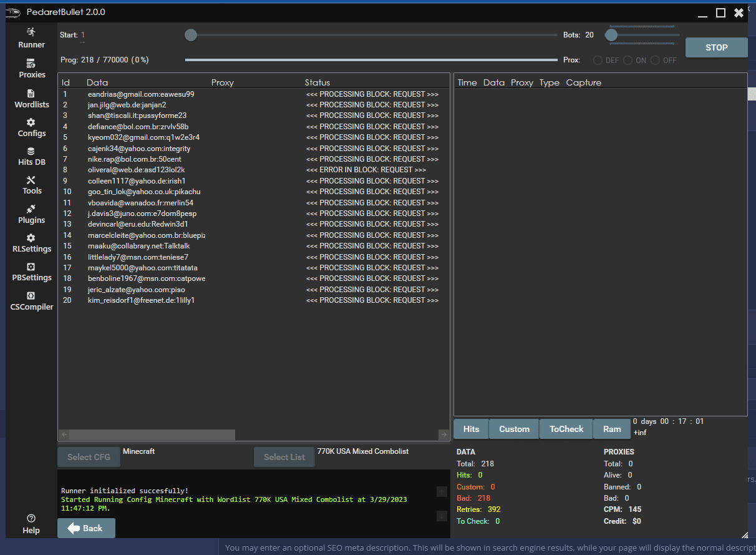Open the Plugins section
The height and width of the screenshot is (555, 756).
tap(31, 209)
